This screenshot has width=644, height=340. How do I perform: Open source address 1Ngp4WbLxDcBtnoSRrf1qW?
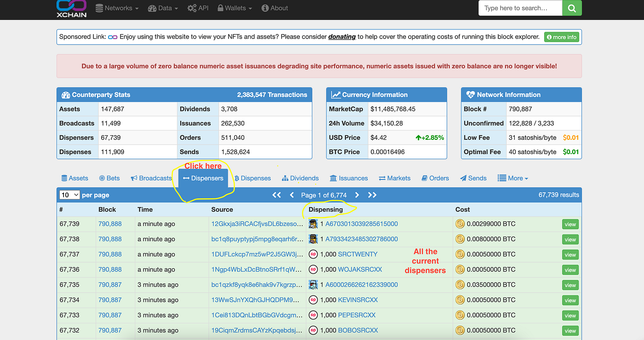tap(258, 270)
